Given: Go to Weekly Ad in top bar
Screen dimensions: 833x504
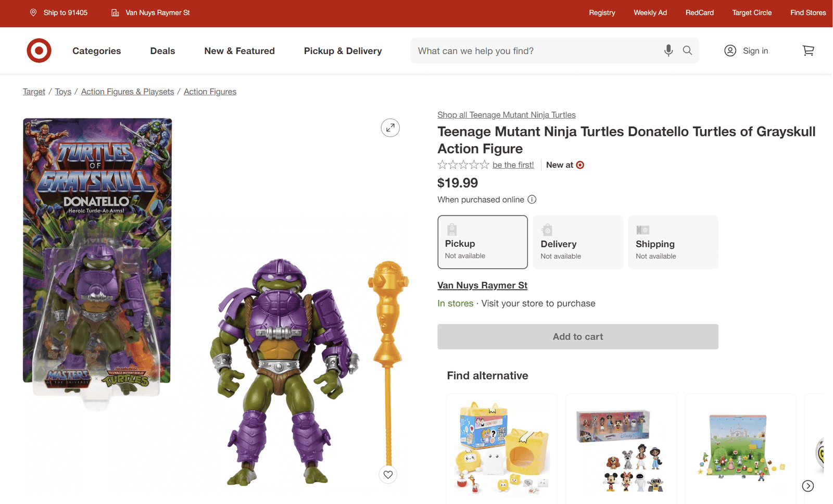Looking at the screenshot, I should point(650,12).
